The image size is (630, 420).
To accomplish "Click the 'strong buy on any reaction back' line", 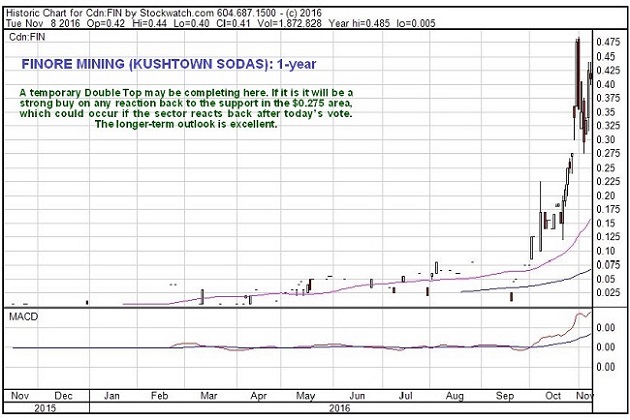I will (x=186, y=103).
